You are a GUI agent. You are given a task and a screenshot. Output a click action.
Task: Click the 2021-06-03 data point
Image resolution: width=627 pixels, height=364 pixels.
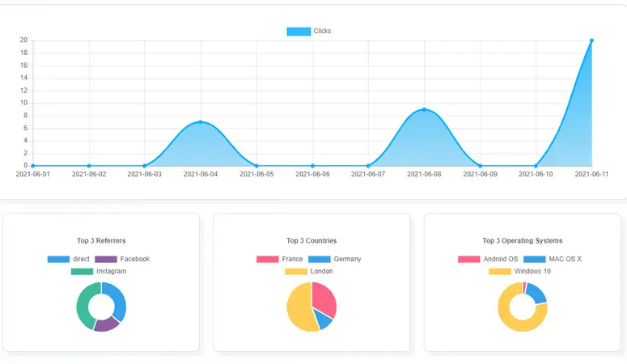[x=145, y=166]
